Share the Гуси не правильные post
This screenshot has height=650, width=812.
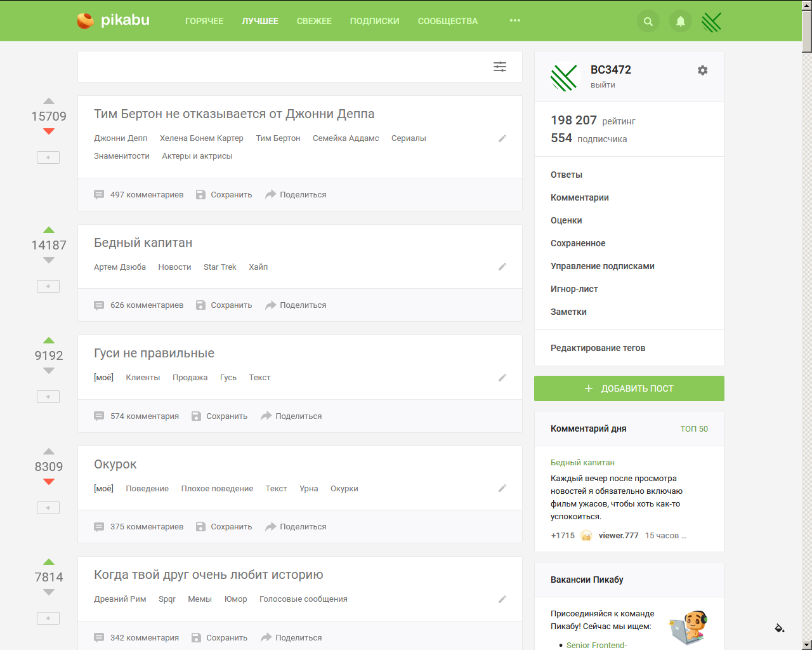[x=291, y=416]
